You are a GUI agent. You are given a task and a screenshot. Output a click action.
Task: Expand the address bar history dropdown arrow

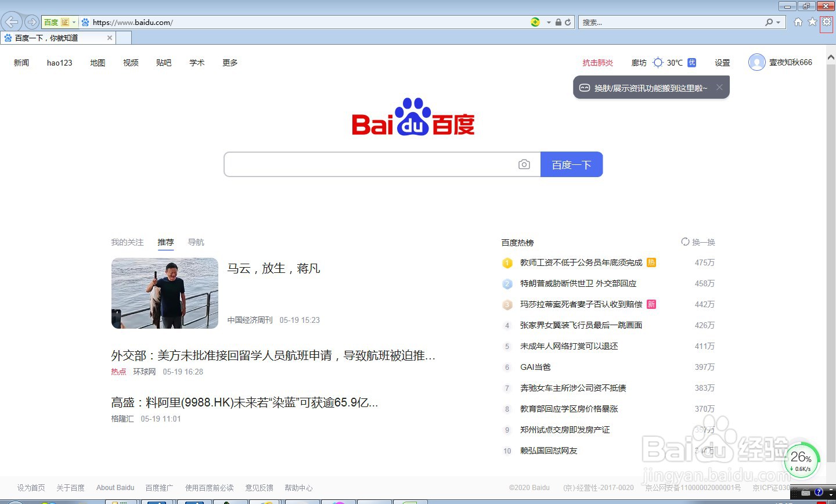click(549, 22)
